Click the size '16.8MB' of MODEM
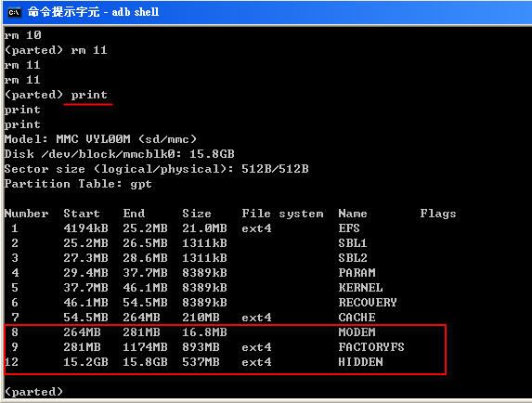 204,332
